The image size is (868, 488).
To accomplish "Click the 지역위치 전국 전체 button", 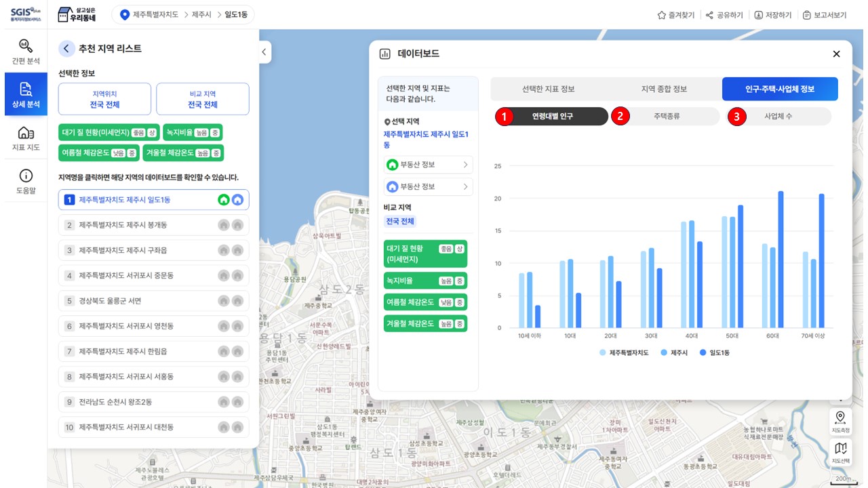I will (x=104, y=100).
